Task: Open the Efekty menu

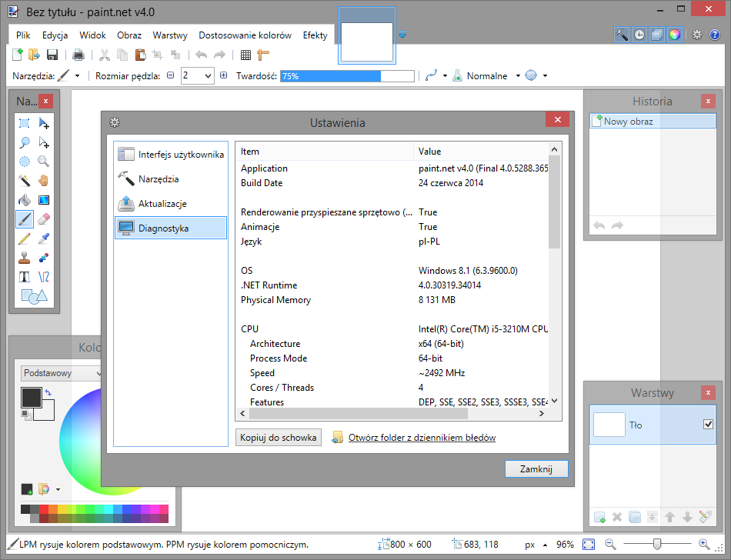Action: coord(315,35)
